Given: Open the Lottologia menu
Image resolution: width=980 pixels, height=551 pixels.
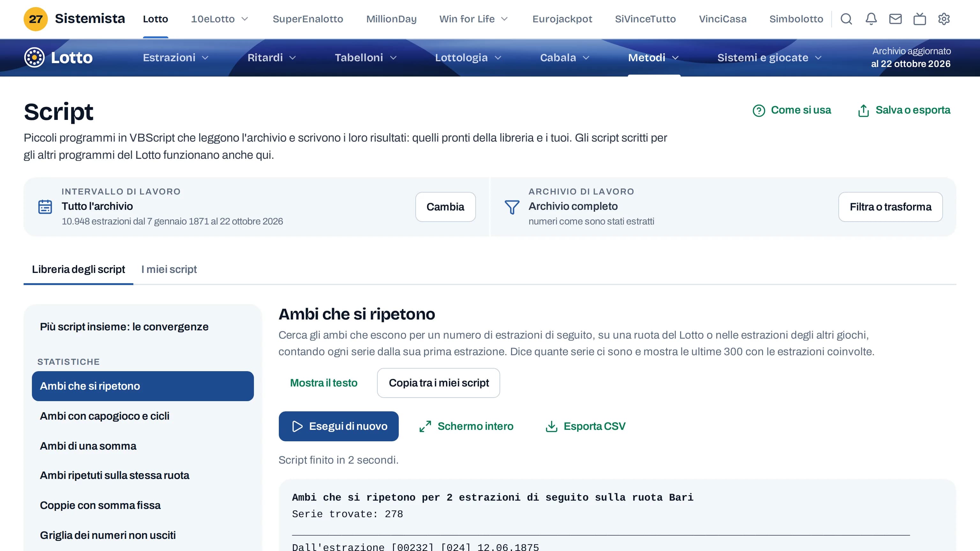Looking at the screenshot, I should (x=468, y=58).
